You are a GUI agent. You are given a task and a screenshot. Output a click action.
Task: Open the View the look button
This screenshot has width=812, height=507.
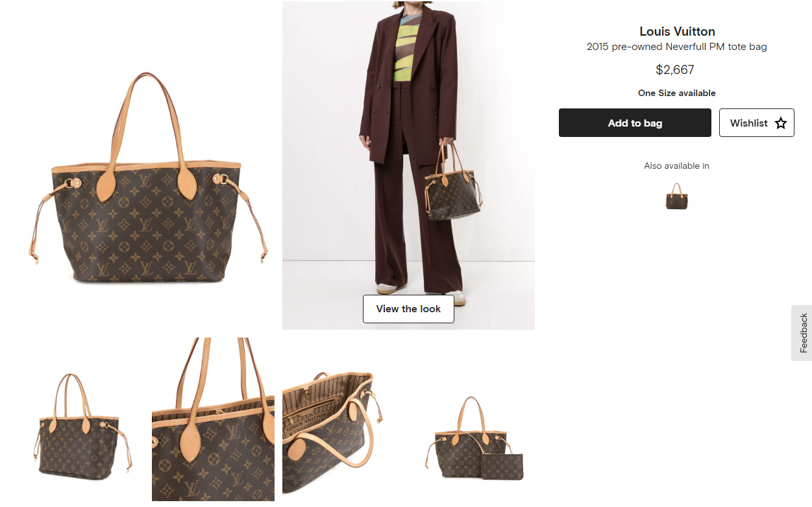point(408,309)
